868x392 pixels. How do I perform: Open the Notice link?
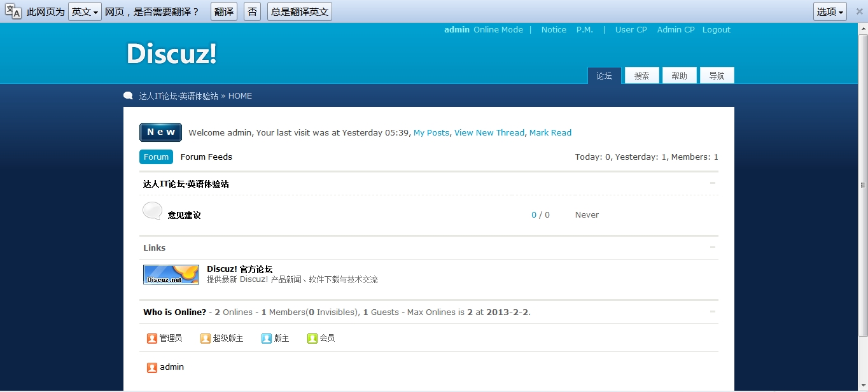[554, 30]
